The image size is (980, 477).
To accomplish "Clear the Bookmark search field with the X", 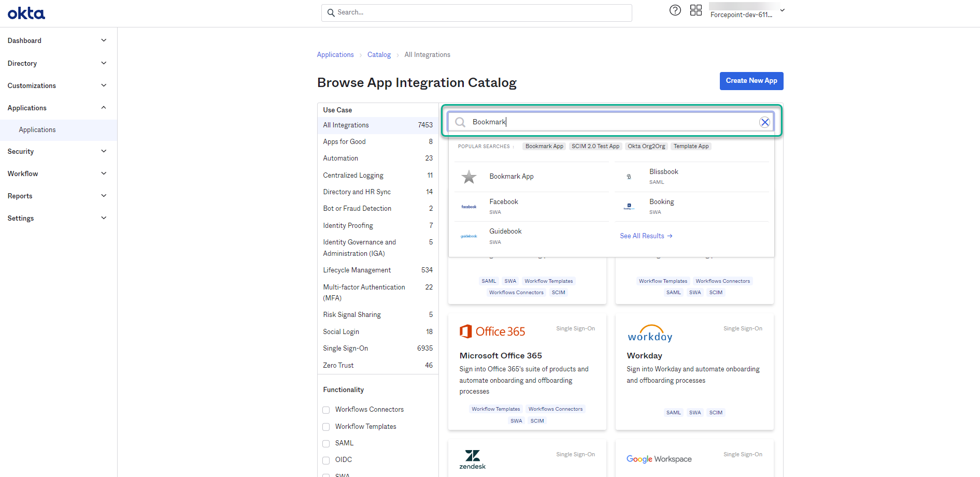I will [764, 122].
